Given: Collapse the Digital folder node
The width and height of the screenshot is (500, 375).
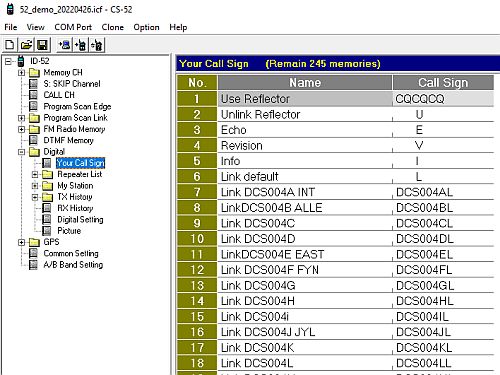Looking at the screenshot, I should 21,152.
